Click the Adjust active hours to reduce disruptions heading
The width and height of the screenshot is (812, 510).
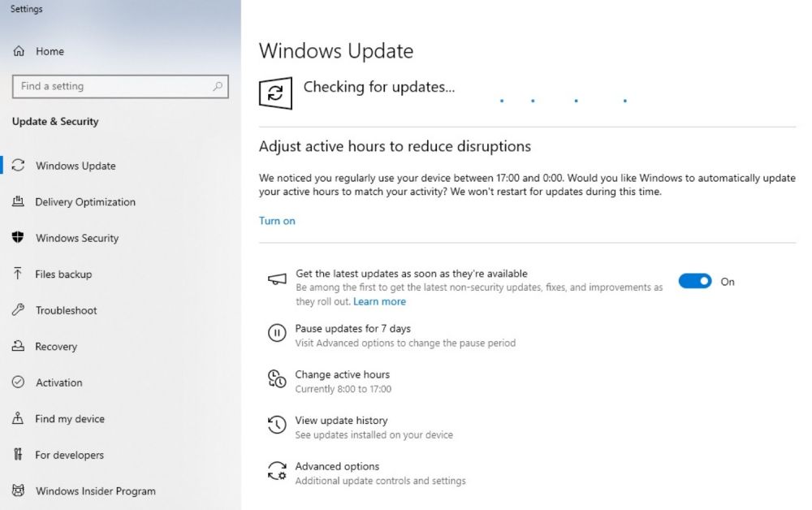[x=395, y=146]
